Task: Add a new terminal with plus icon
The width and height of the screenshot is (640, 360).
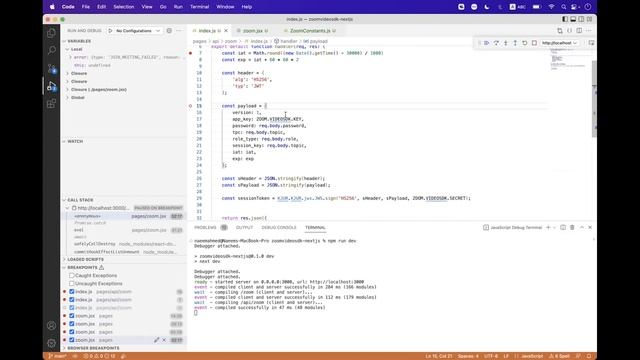Action: point(548,227)
